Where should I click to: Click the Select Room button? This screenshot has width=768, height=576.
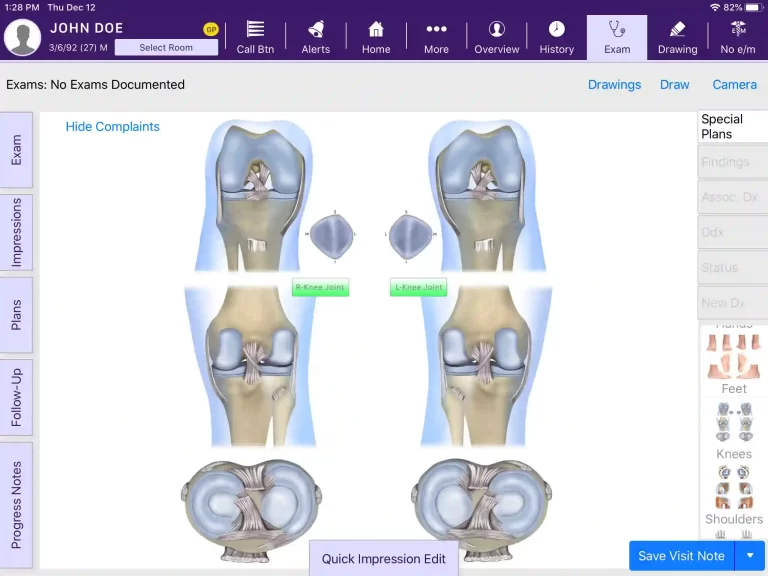click(x=166, y=48)
